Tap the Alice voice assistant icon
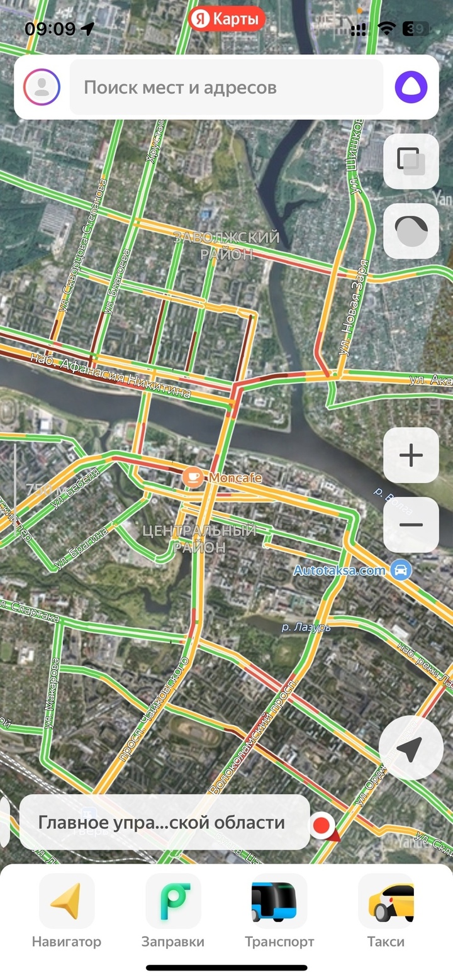Image resolution: width=453 pixels, height=980 pixels. (411, 87)
